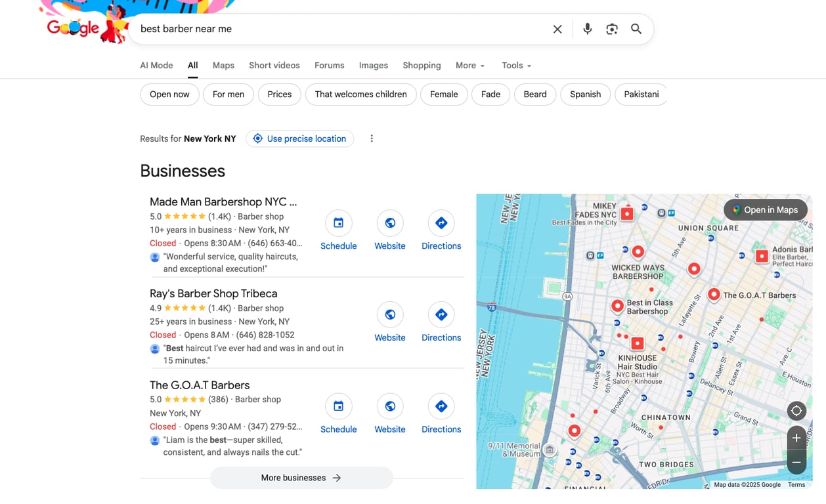Viewport: 826px width, 504px height.
Task: Search by image using the Google Lens icon
Action: click(x=611, y=29)
